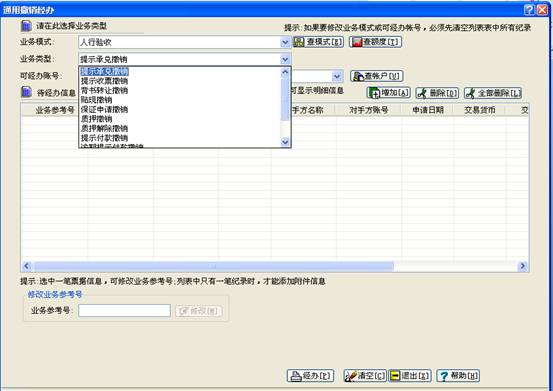Screen dimensions: 553x391
Task: Expand the 业务模式 dropdown arrow
Action: [285, 42]
